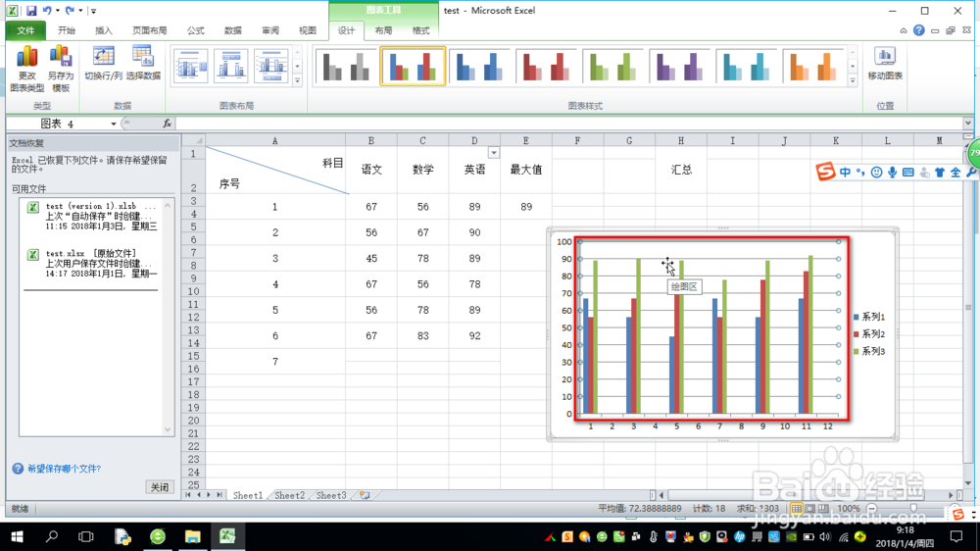980x551 pixels.
Task: Click Save As Template (另存为模板) icon
Action: click(61, 69)
